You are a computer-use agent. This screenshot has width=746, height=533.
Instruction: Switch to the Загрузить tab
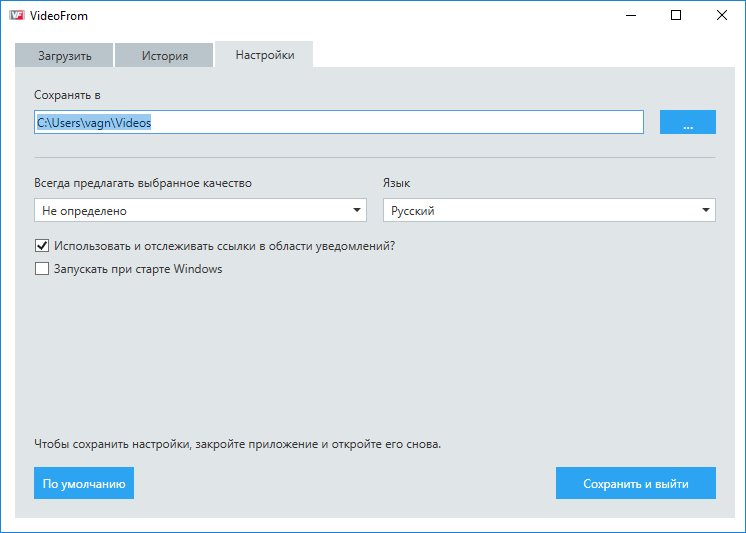point(63,56)
